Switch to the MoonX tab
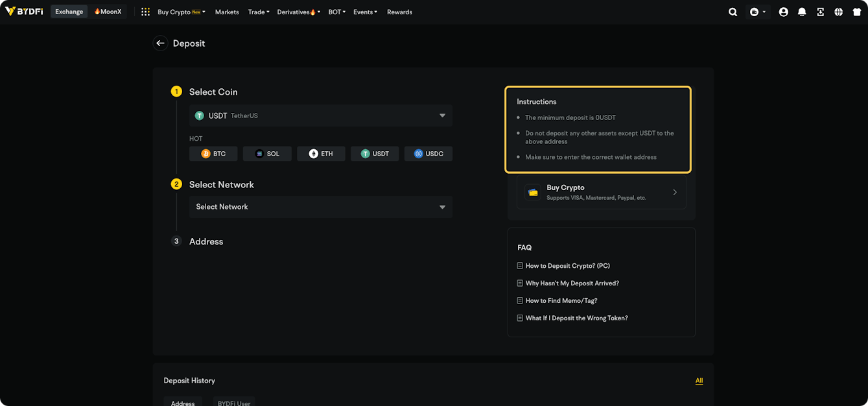The height and width of the screenshot is (406, 868). 108,12
